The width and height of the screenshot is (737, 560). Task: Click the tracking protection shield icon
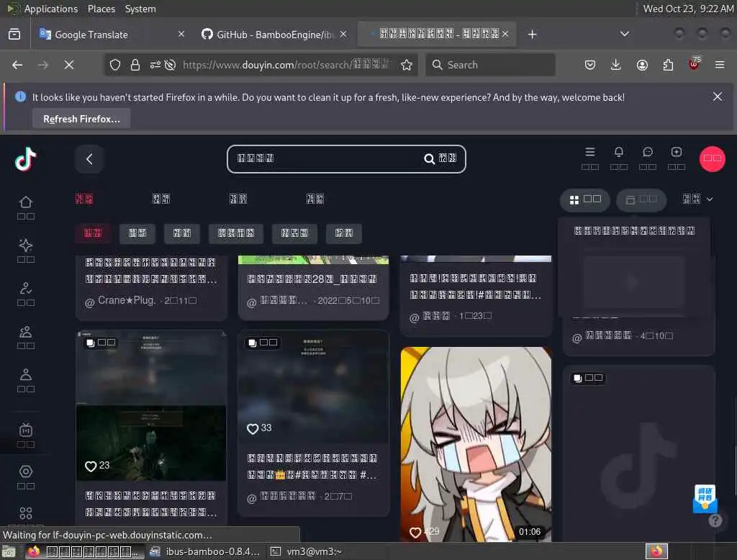click(x=114, y=65)
